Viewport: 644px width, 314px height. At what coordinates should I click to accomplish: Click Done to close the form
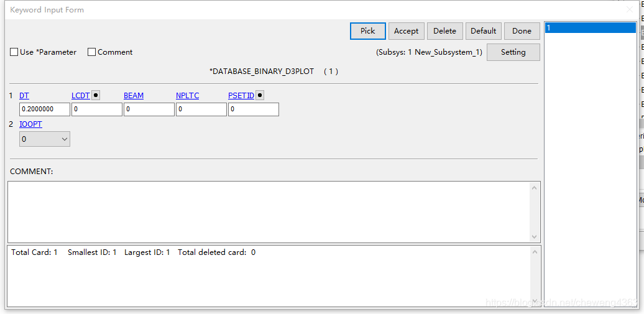pos(522,31)
